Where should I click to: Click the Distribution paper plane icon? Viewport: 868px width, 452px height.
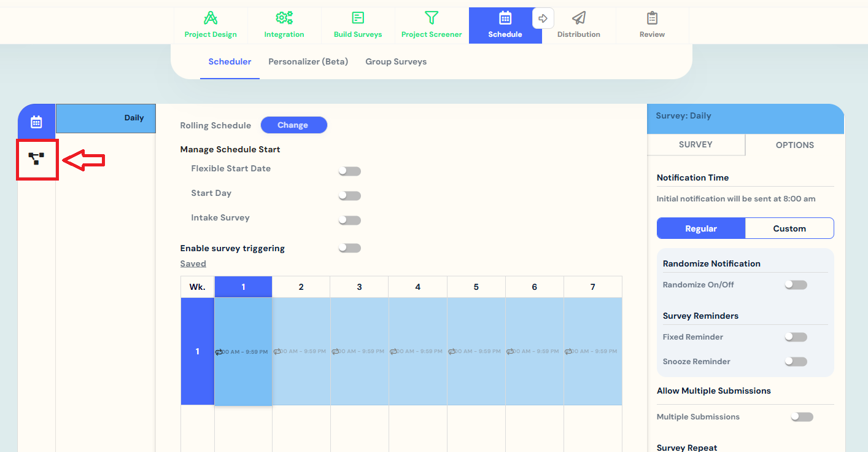pos(578,18)
